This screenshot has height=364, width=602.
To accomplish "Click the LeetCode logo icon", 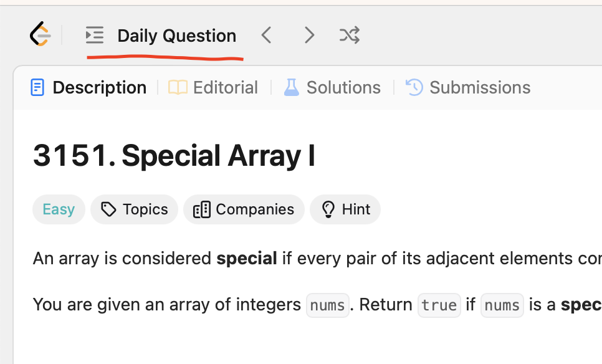I will [x=40, y=35].
